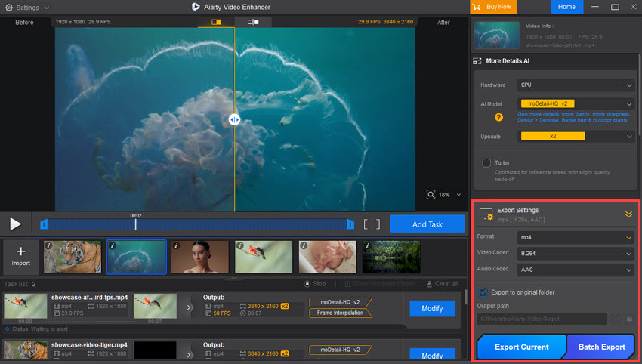
Task: Set trim start with left bracket
Action: 366,224
